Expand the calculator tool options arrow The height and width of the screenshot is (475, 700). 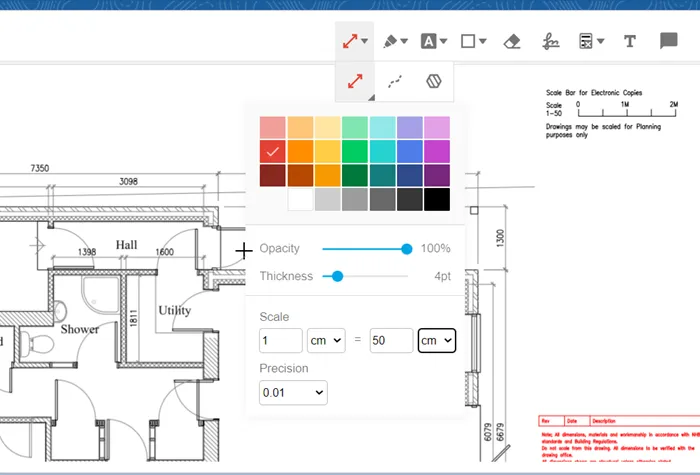click(x=600, y=41)
